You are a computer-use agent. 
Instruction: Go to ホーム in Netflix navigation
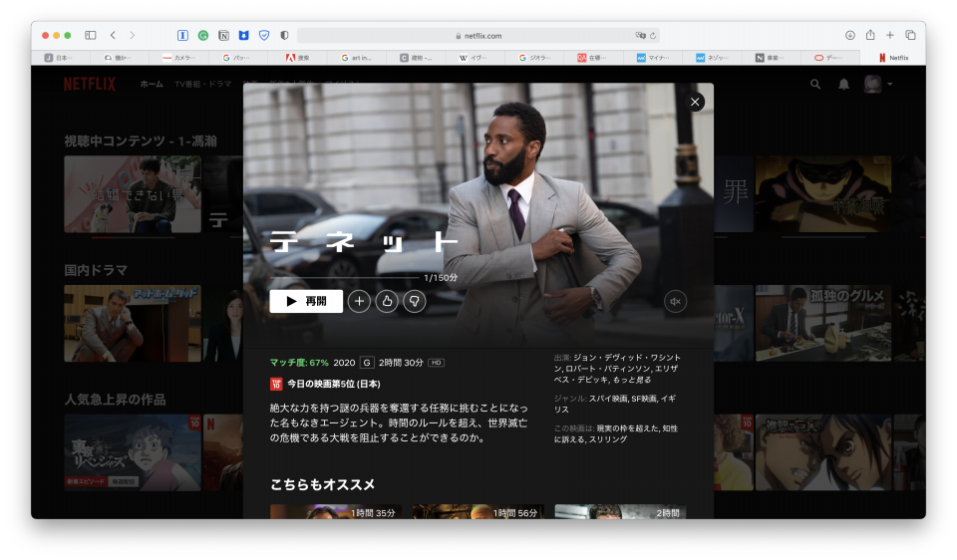tap(152, 84)
